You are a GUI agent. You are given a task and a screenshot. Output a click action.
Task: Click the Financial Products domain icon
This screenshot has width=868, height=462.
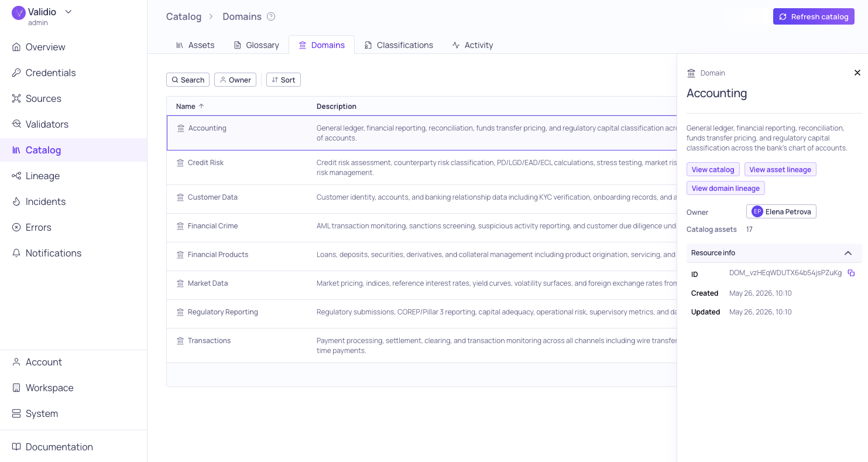click(180, 255)
